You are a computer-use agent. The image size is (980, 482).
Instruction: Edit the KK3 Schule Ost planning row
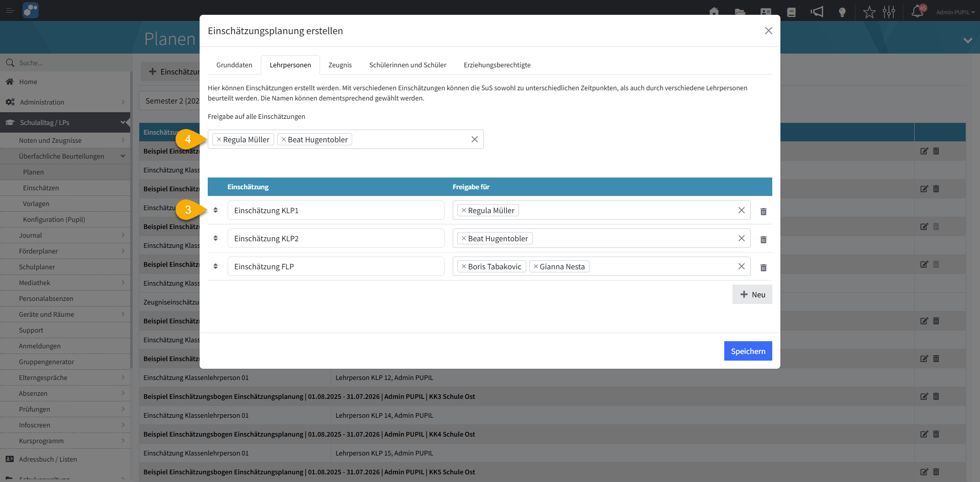coord(924,396)
